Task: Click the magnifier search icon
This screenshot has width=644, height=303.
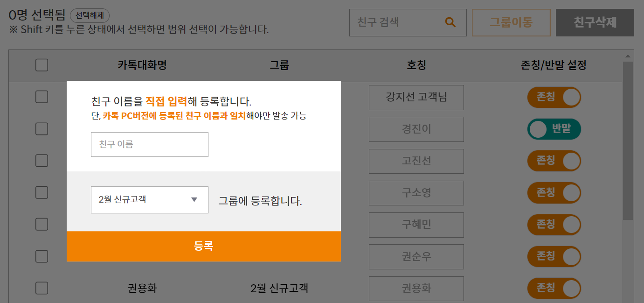Action: pyautogui.click(x=450, y=22)
